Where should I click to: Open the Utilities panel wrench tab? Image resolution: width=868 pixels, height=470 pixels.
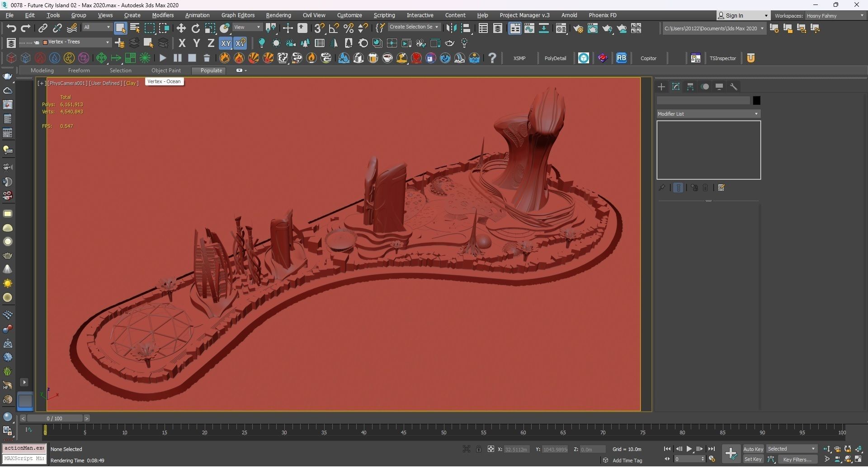[734, 87]
